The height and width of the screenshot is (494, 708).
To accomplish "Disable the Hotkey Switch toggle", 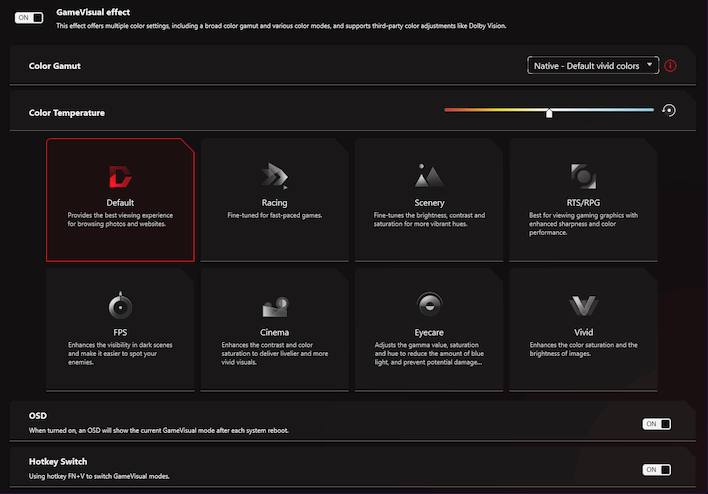I will (x=657, y=470).
